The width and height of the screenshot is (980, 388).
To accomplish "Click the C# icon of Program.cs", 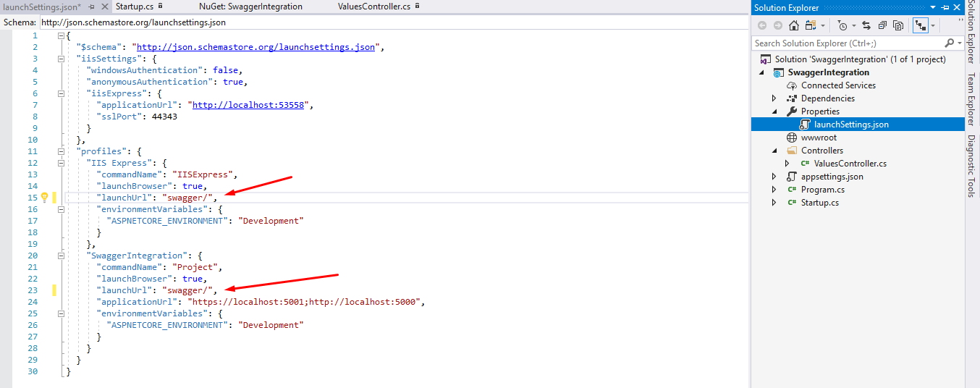I will 792,190.
